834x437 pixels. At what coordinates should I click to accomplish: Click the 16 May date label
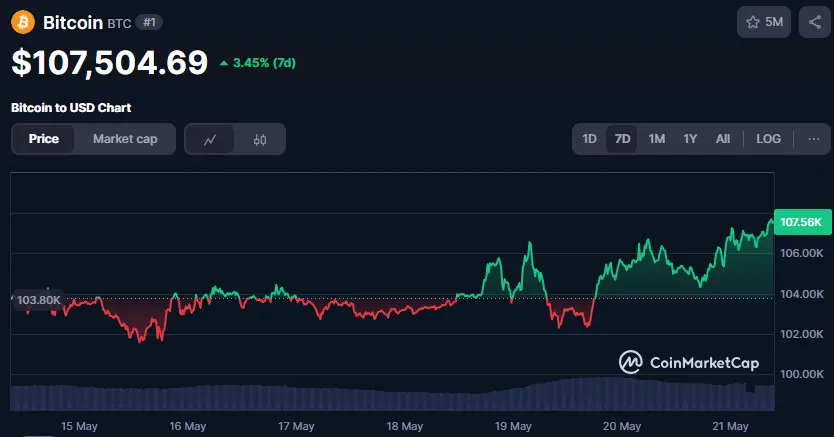188,426
